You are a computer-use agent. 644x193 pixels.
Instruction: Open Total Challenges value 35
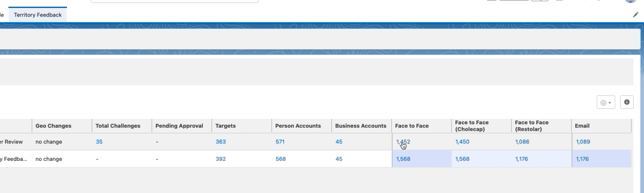tap(99, 142)
